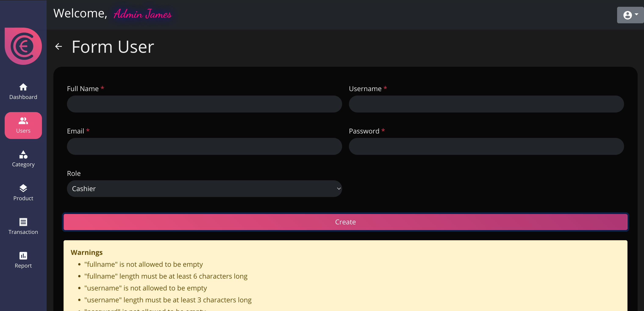Open the Users section icon
The width and height of the screenshot is (644, 311).
point(23,121)
